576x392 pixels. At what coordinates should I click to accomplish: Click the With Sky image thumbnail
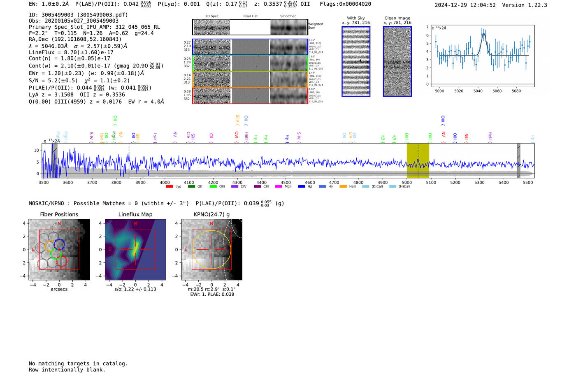[356, 61]
